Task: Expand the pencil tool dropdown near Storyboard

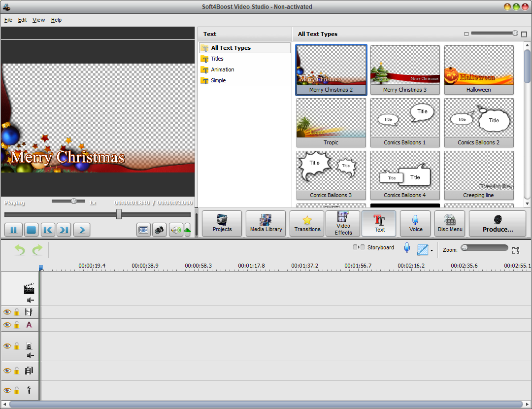Action: (x=431, y=250)
